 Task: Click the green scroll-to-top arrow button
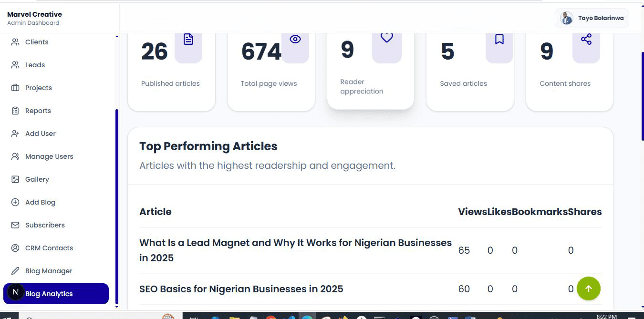tap(589, 288)
